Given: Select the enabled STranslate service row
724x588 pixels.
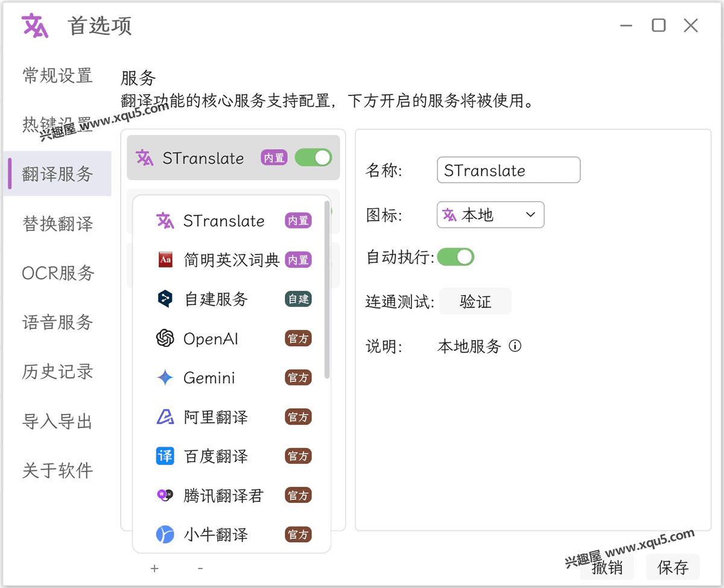Looking at the screenshot, I should coord(233,158).
